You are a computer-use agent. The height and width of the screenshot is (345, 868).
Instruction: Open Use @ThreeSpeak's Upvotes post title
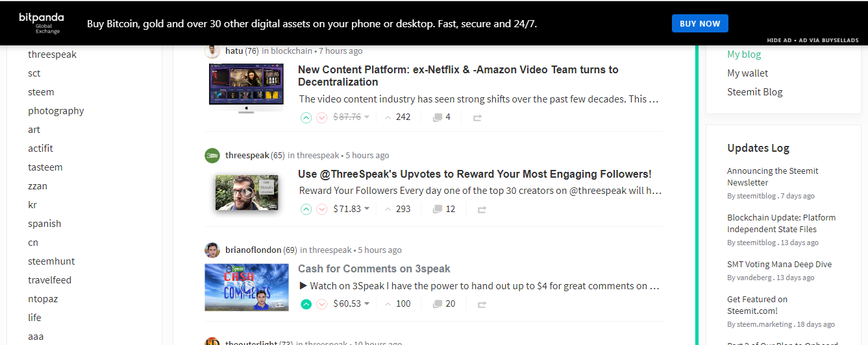point(475,174)
